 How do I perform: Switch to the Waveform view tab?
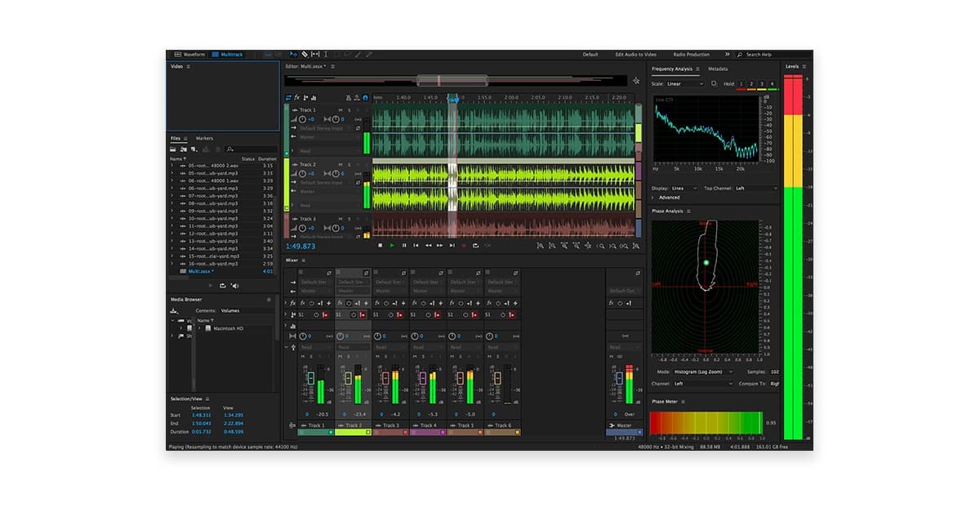[192, 52]
